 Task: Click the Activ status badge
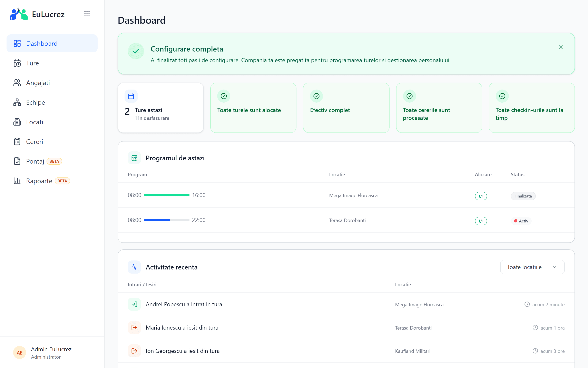[x=521, y=221]
